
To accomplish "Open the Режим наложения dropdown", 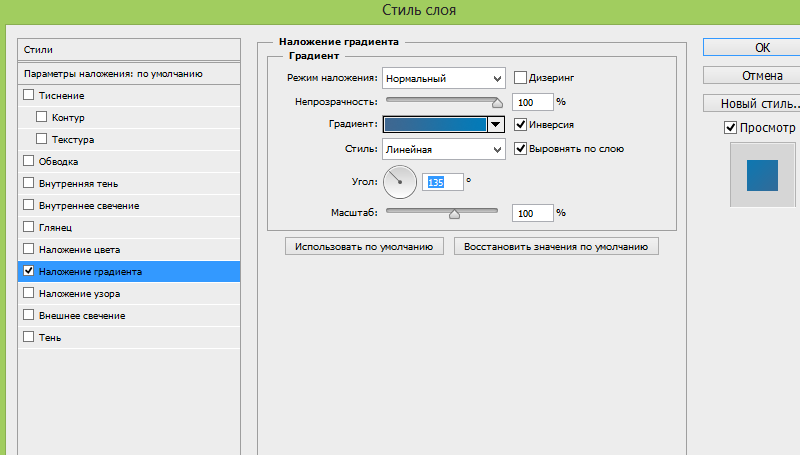I will coord(443,78).
